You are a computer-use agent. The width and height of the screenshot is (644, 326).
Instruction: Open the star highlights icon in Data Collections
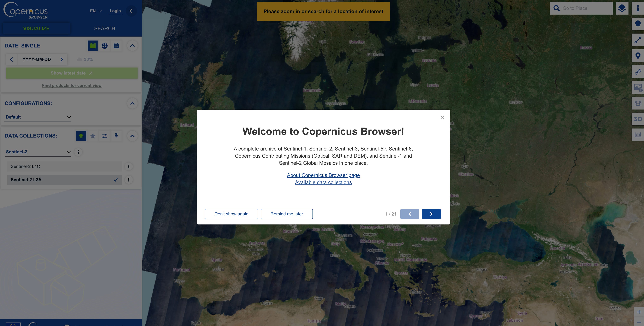click(x=93, y=136)
